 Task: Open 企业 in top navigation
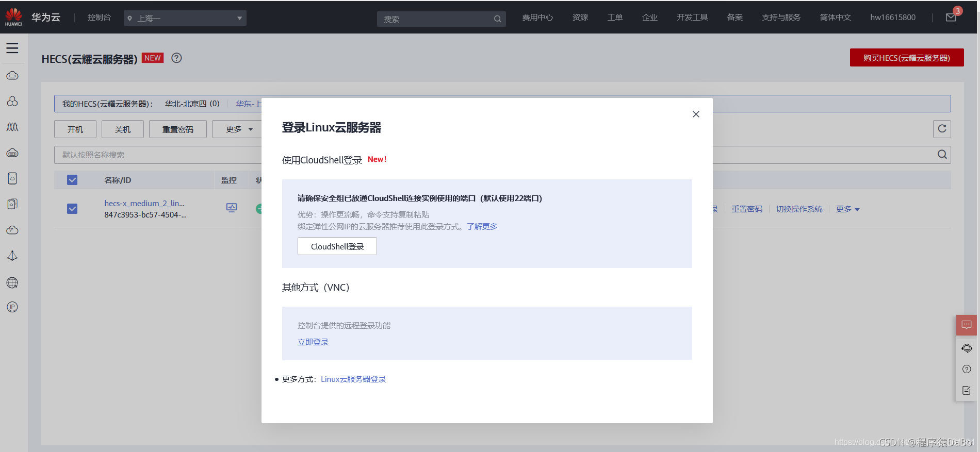[x=650, y=18]
